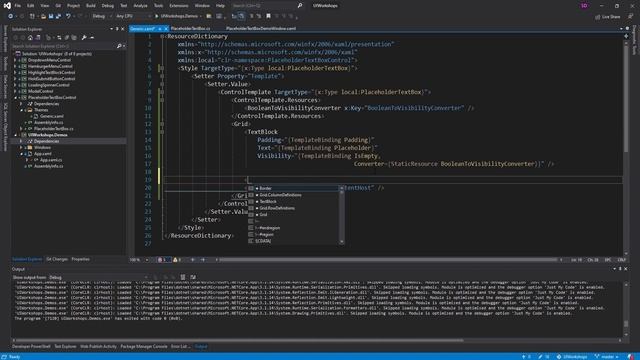640x360 pixels.
Task: Open the Test Explorer tab
Action: (65, 347)
